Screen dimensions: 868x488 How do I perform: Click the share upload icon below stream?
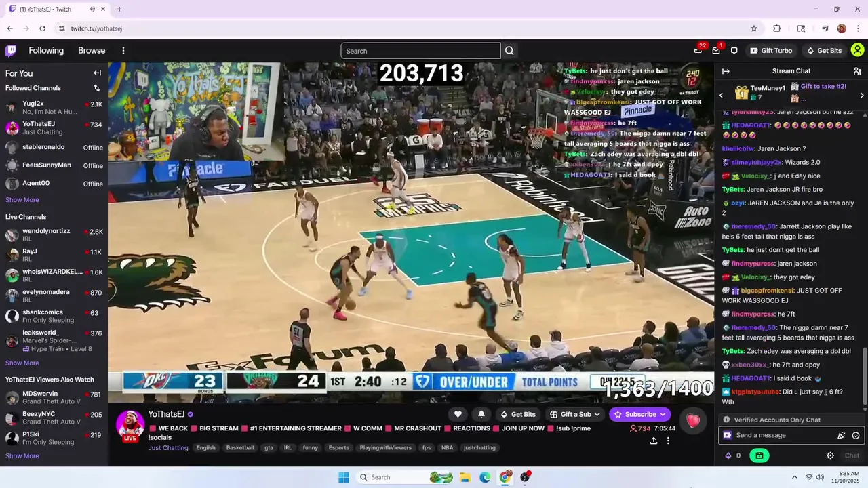point(653,441)
